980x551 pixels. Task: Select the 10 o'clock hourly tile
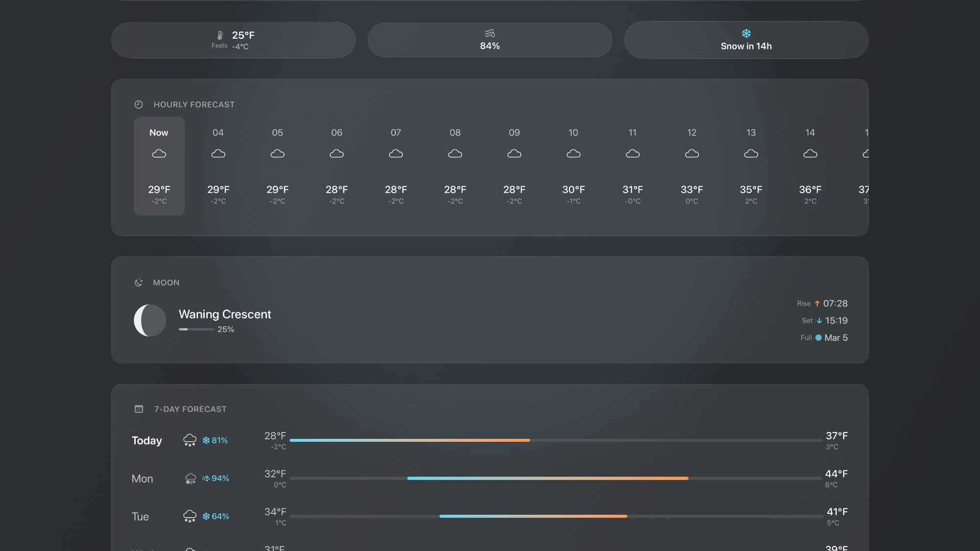[573, 166]
